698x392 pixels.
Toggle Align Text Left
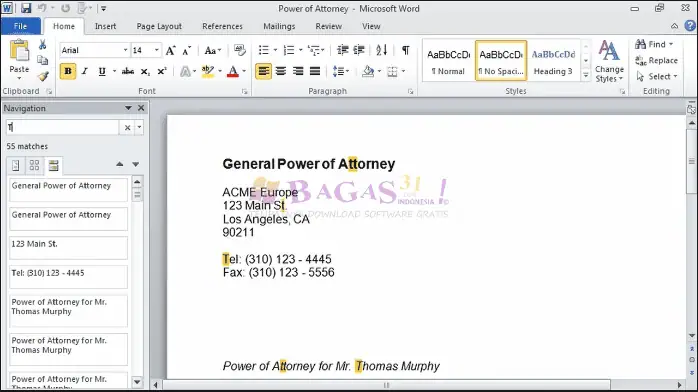pos(264,71)
